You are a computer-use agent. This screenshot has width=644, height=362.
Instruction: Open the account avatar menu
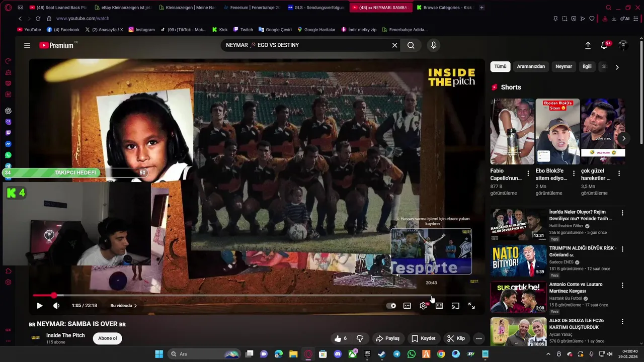pos(623,45)
